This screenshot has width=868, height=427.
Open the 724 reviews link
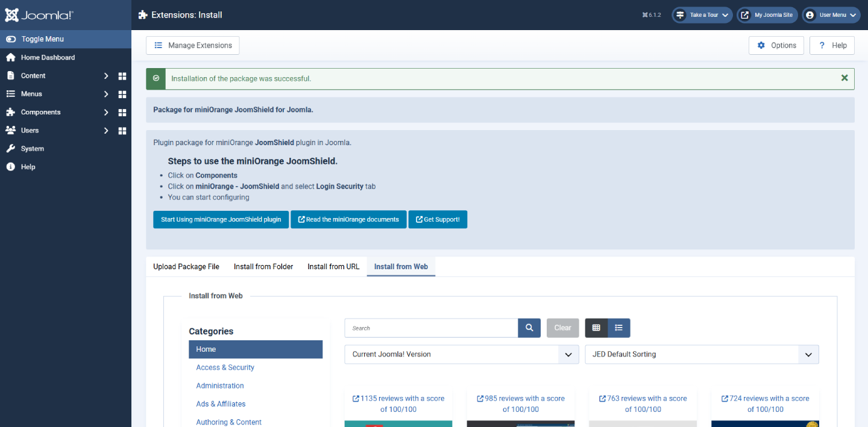tap(766, 404)
